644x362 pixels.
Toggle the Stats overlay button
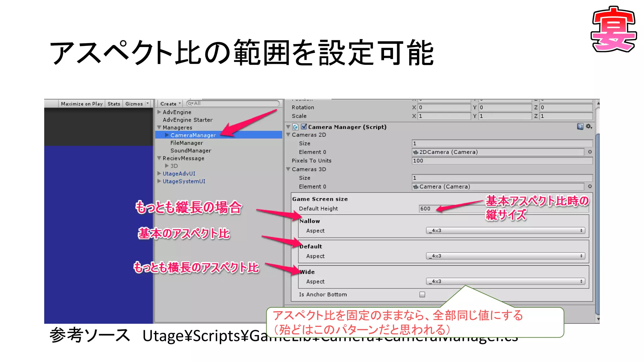pyautogui.click(x=114, y=104)
